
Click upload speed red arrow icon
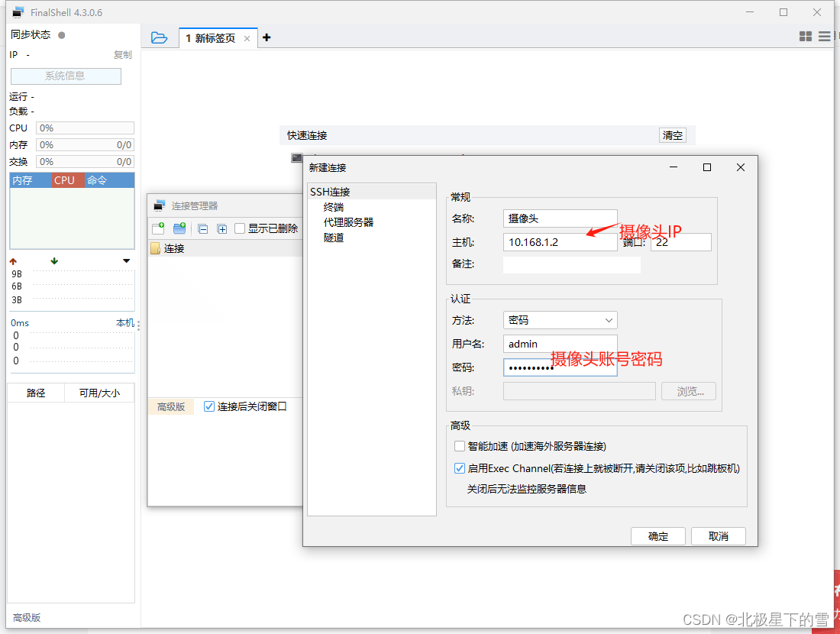14,261
